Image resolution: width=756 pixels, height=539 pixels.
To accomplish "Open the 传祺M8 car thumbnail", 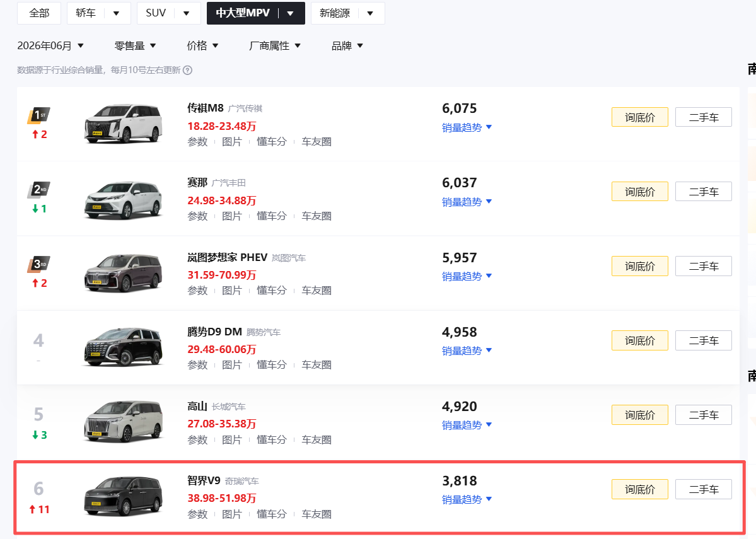I will pyautogui.click(x=124, y=124).
